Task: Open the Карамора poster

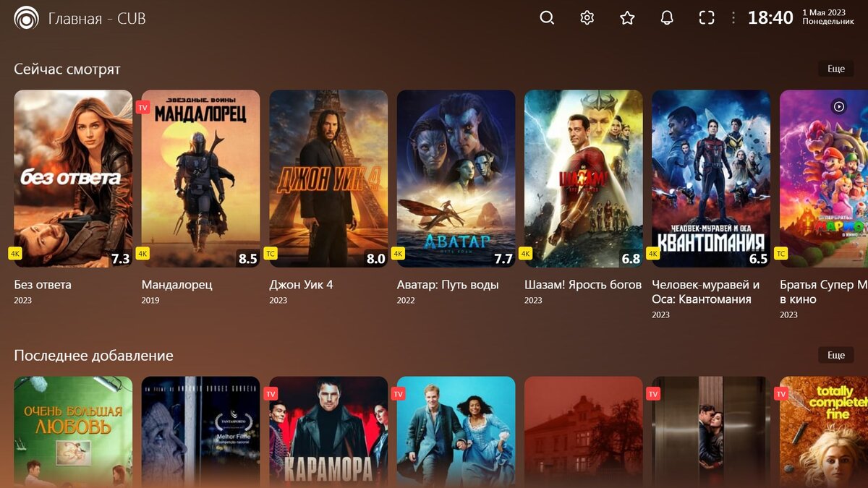Action: (x=328, y=432)
